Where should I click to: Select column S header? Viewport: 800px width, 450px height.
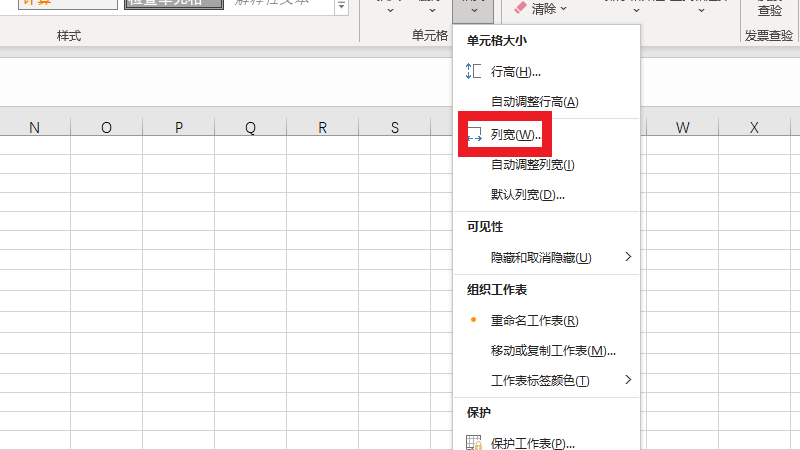[x=394, y=127]
